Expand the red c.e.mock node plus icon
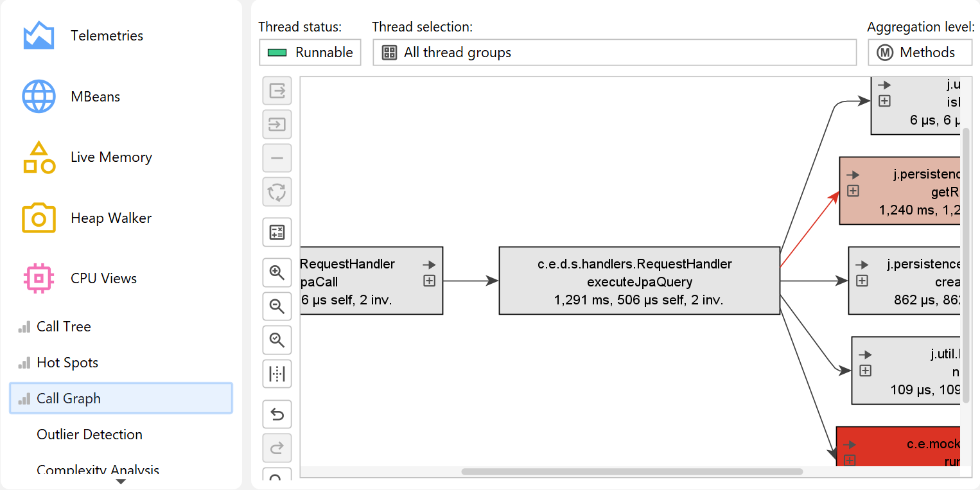 [850, 460]
